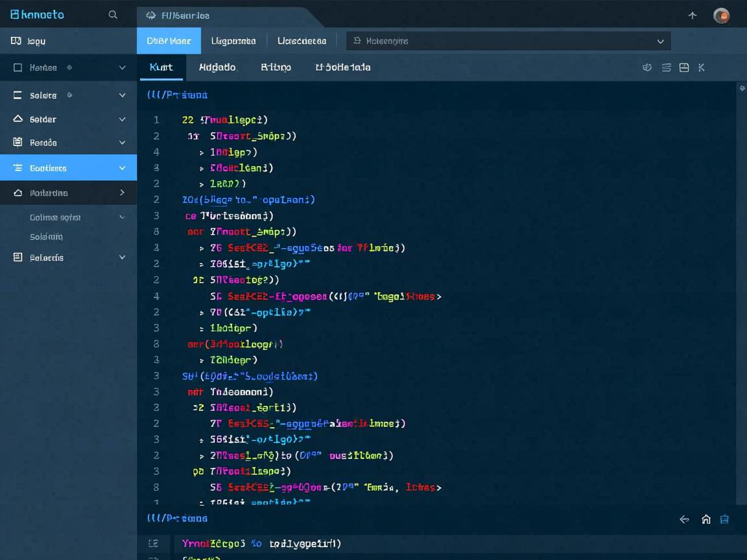Open the wide dropdown in top toolbar
Screen dimensions: 747x560
point(508,41)
